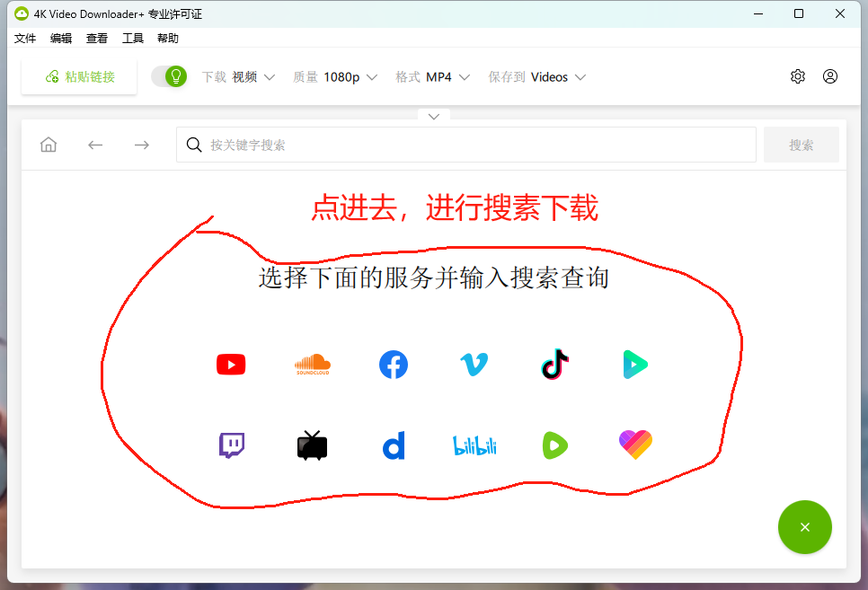Image resolution: width=868 pixels, height=590 pixels.
Task: Click the 搜索 search button
Action: [x=801, y=145]
